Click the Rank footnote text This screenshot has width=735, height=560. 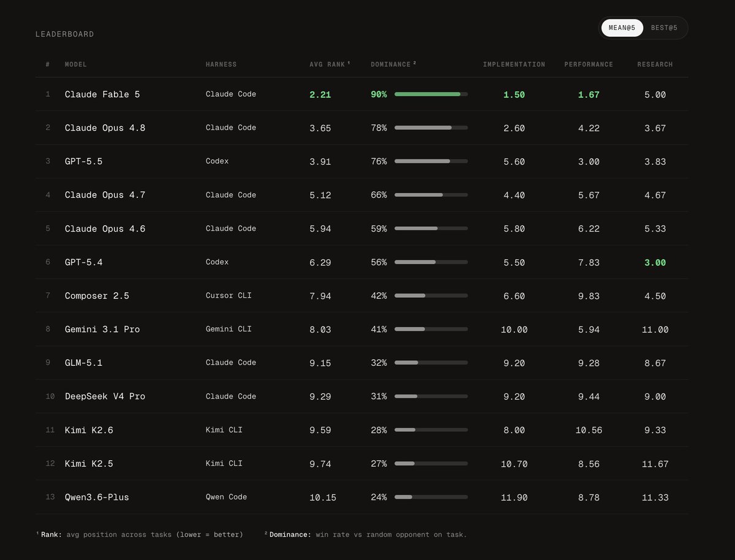[139, 534]
